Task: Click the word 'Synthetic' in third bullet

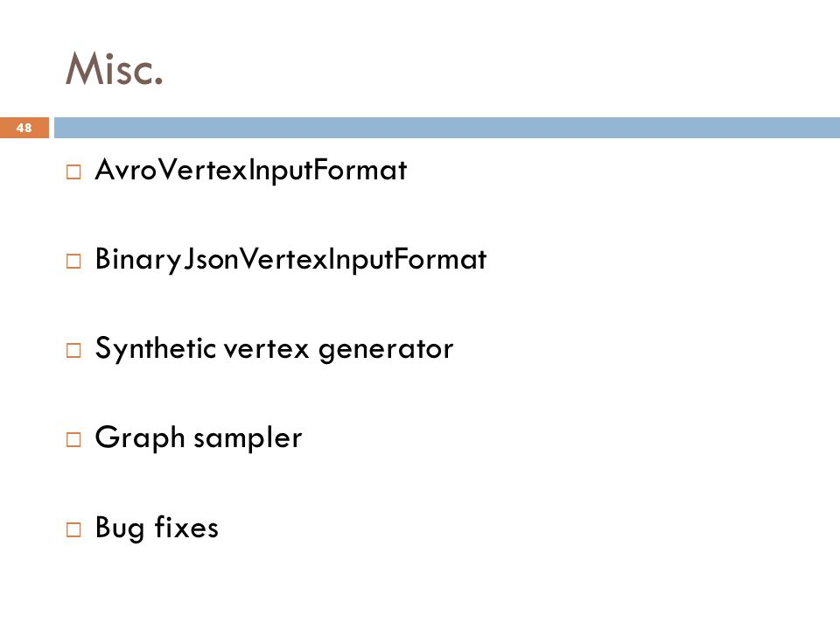Action: pyautogui.click(x=156, y=349)
